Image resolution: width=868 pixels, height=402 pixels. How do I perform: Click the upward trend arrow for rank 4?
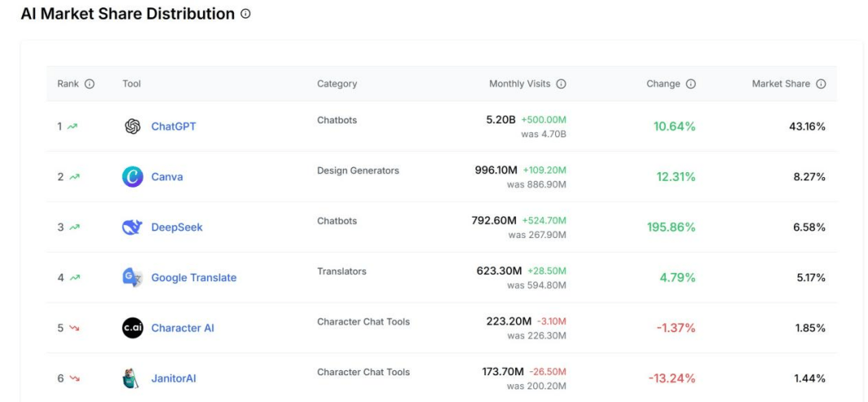74,278
